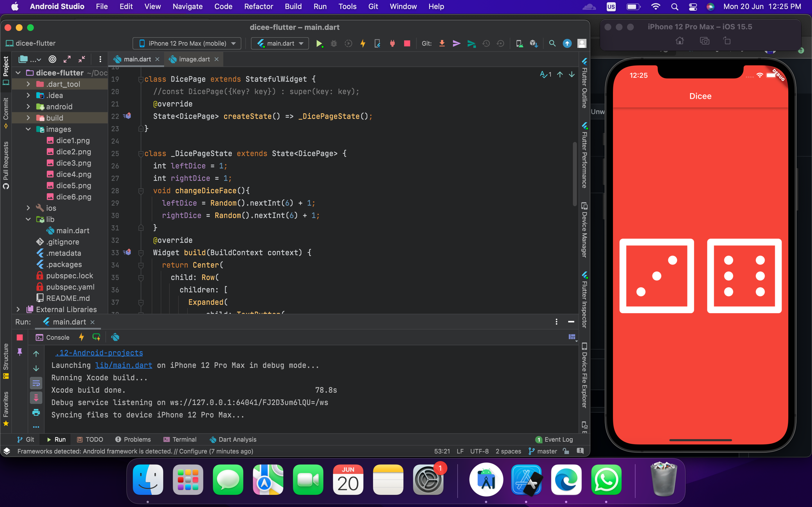Stop the running app with the red square
Screen dimensions: 812x507
407,43
